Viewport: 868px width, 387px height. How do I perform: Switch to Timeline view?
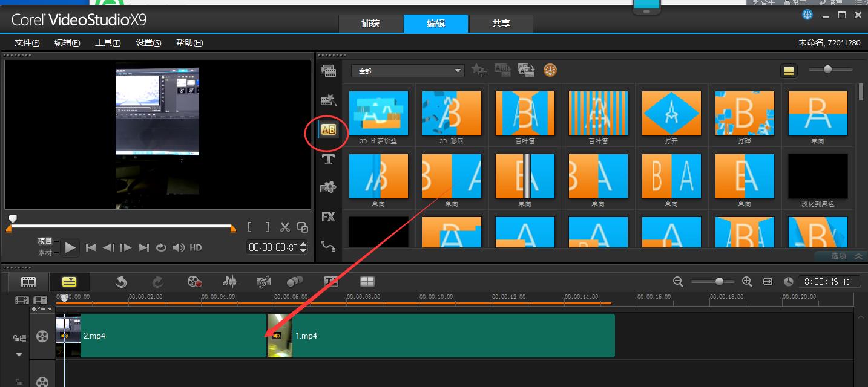(70, 282)
